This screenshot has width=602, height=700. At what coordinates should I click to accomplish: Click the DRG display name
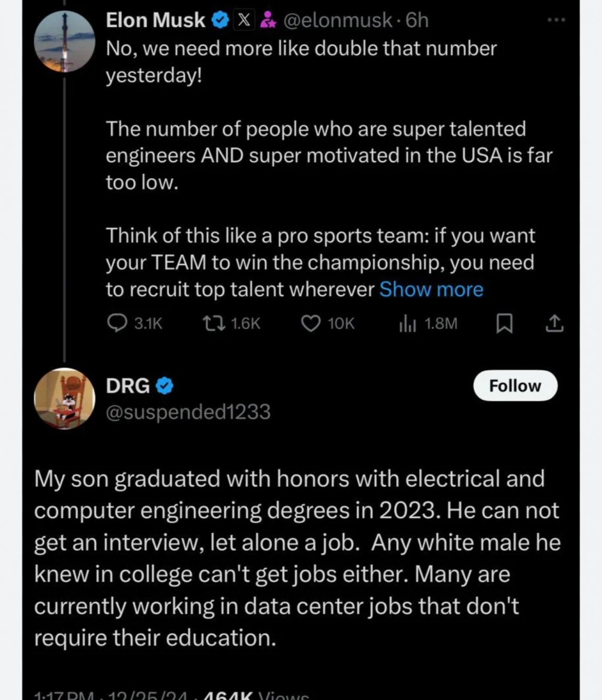click(127, 386)
